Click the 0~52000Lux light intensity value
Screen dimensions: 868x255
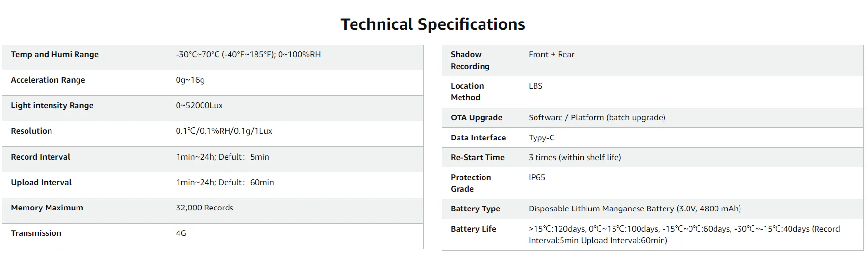[x=199, y=105]
